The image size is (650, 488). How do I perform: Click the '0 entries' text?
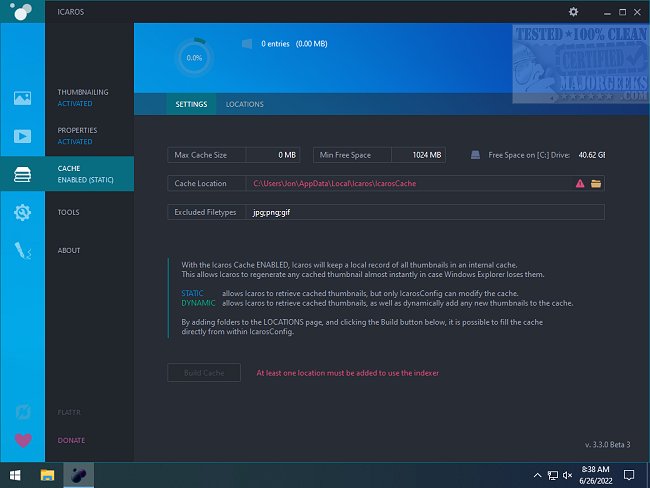pyautogui.click(x=275, y=44)
